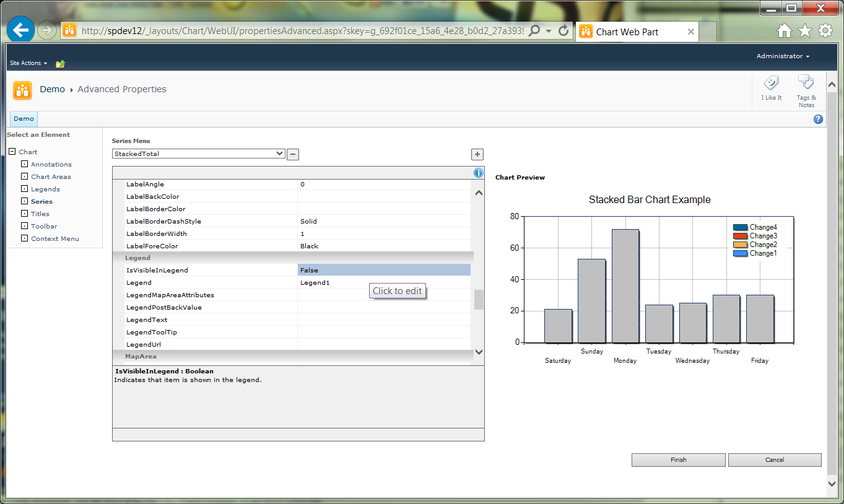Select Chart Areas in the element tree
844x504 pixels.
pyautogui.click(x=51, y=176)
